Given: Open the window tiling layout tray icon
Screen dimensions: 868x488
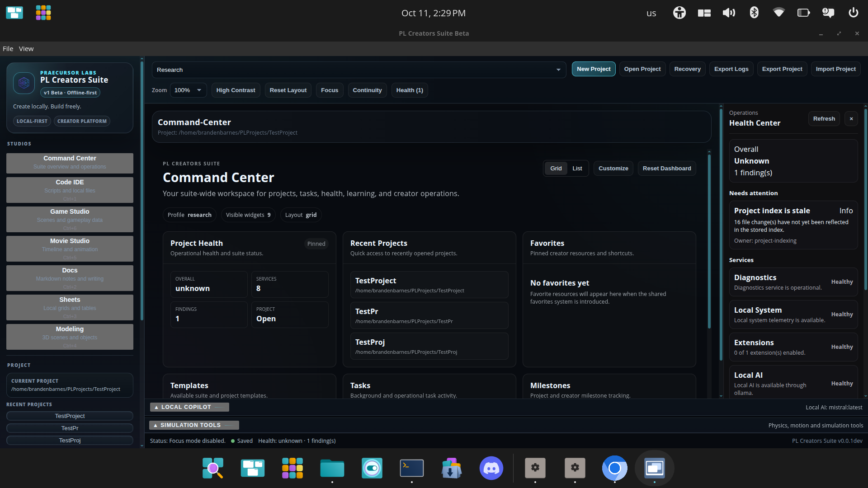Looking at the screenshot, I should coord(704,13).
